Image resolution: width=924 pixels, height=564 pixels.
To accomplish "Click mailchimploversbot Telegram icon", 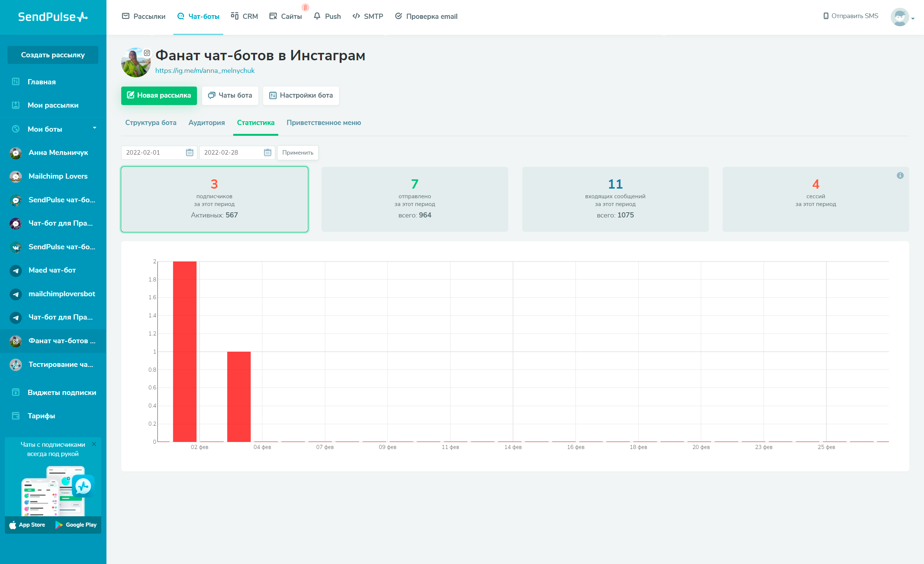I will (x=16, y=294).
